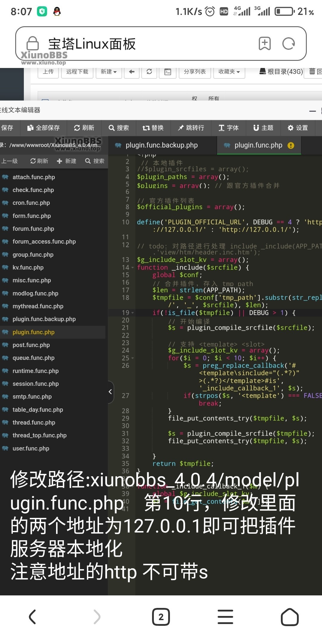Tap the address bar lock icon
Image resolution: width=322 pixels, height=644 pixels.
click(32, 43)
